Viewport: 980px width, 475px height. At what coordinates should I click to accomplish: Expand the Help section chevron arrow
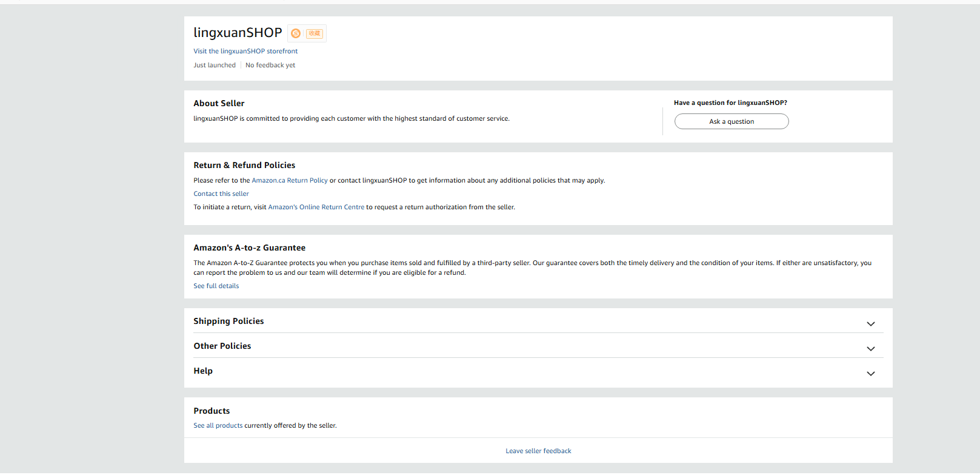point(870,374)
